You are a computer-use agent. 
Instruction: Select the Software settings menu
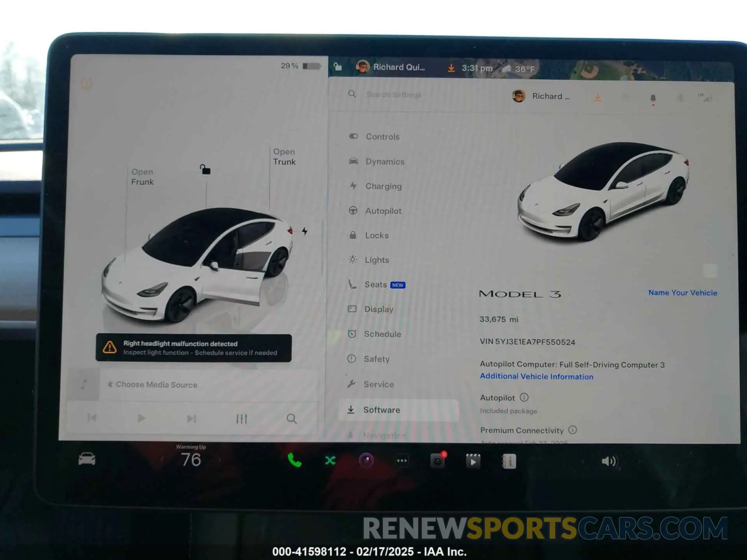(x=399, y=410)
